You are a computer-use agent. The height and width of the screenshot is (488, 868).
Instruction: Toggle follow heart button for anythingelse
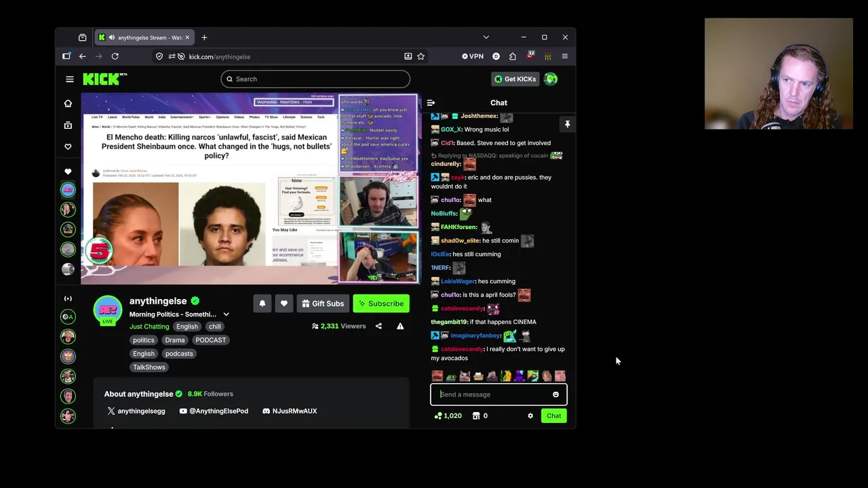click(x=284, y=304)
